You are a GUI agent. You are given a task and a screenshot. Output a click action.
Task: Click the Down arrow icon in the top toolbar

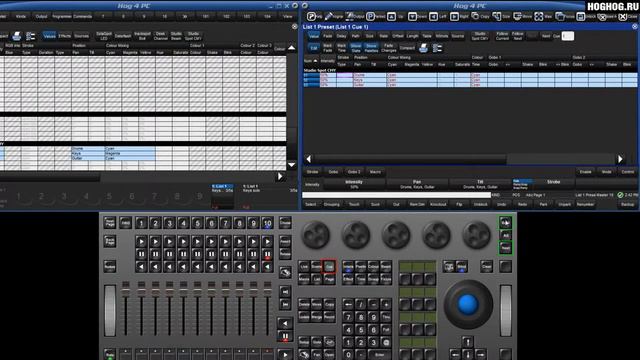(x=412, y=16)
